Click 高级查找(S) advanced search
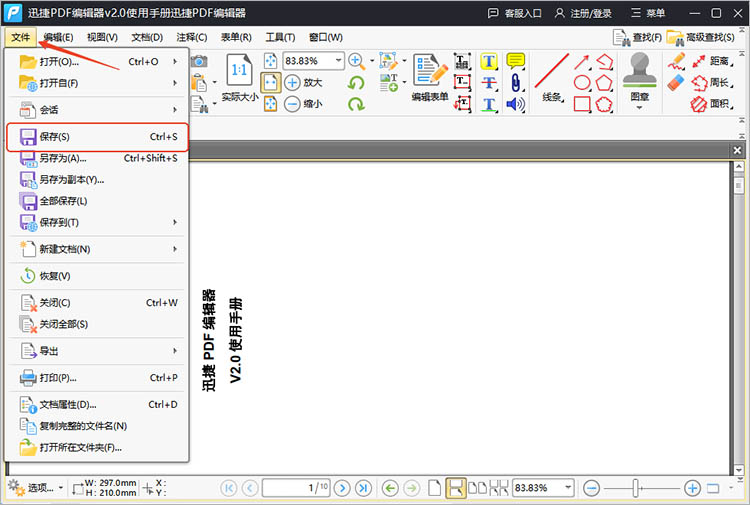This screenshot has width=750, height=505. coord(701,37)
